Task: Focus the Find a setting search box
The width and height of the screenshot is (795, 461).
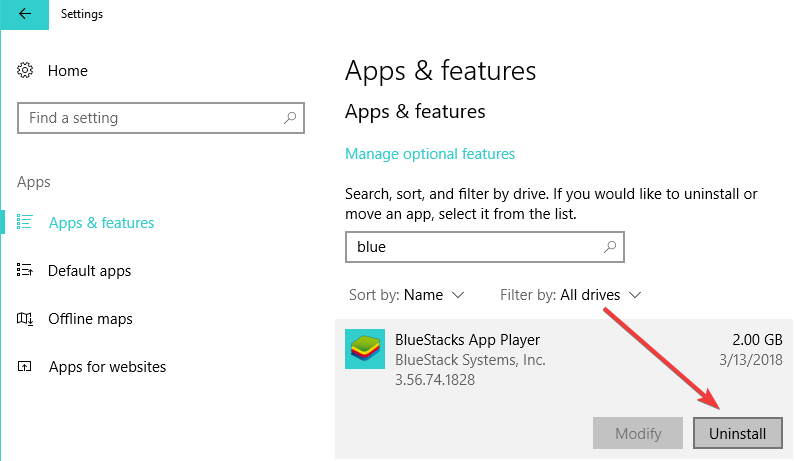Action: (x=161, y=118)
